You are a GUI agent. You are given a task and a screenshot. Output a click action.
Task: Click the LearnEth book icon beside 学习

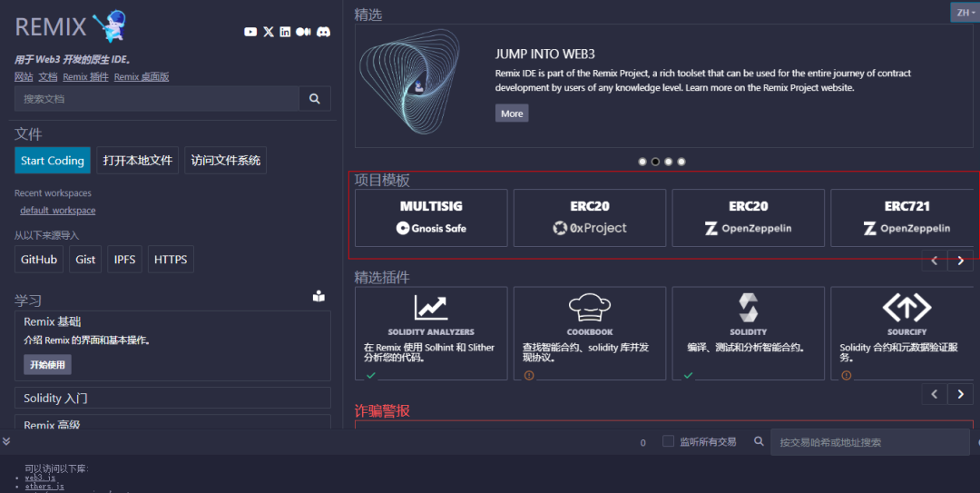pyautogui.click(x=318, y=297)
